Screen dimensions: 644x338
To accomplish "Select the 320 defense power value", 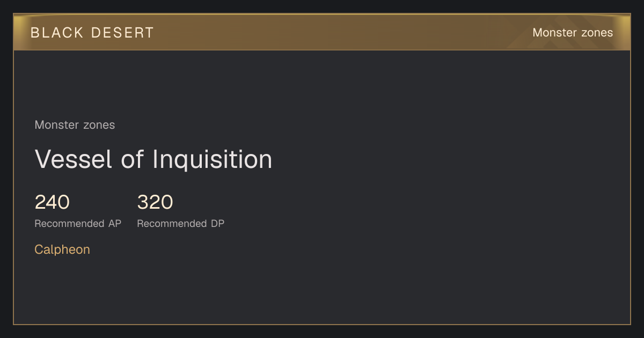I will pos(155,202).
